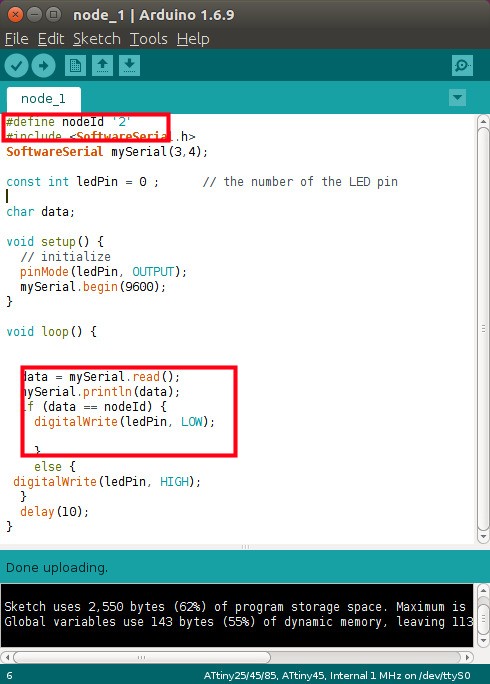
Task: Create a new sketch with New icon
Action: point(75,66)
